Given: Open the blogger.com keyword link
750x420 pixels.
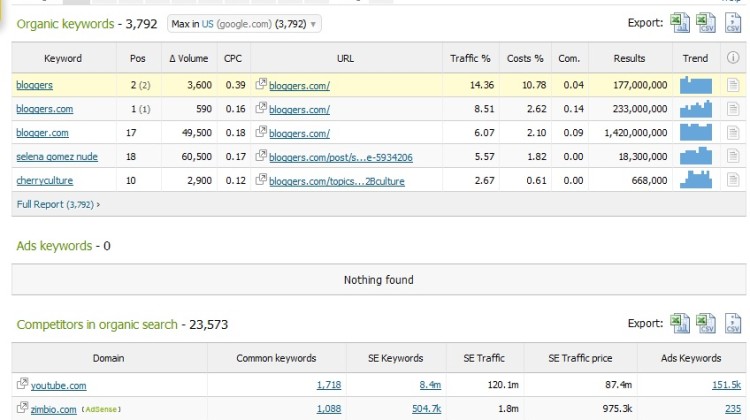Looking at the screenshot, I should 42,133.
